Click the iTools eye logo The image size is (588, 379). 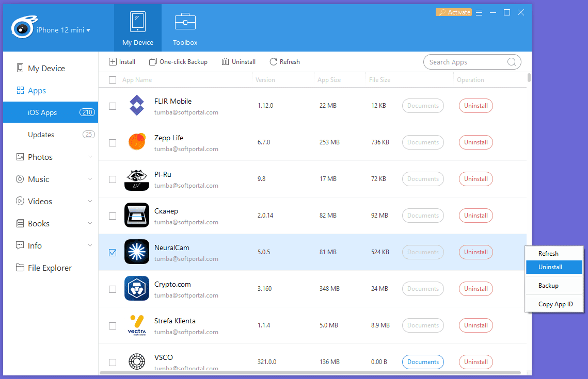pos(24,27)
